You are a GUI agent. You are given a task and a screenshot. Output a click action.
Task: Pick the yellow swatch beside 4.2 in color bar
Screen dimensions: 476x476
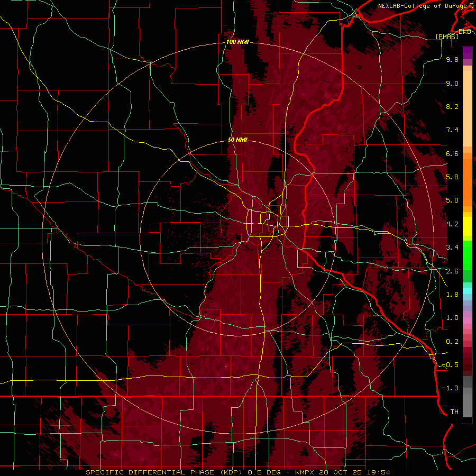click(x=467, y=226)
